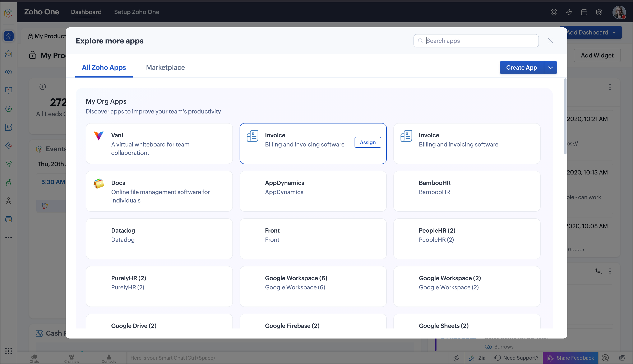Open the Home icon in the left sidebar
The image size is (633, 364).
pyautogui.click(x=9, y=36)
